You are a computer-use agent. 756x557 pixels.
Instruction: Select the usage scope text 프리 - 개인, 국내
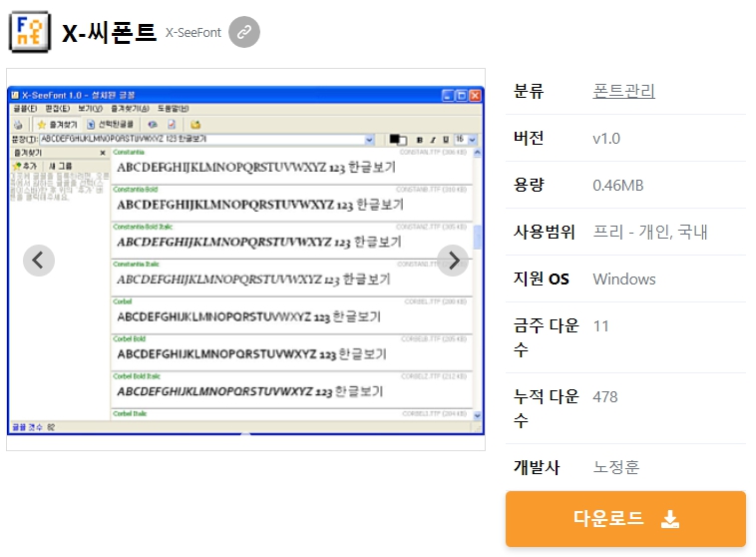coord(650,233)
